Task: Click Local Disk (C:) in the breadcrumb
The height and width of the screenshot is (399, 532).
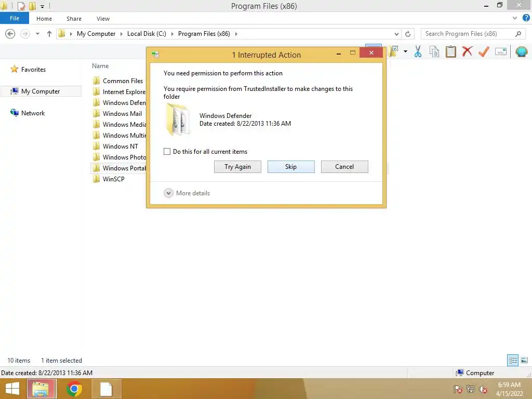Action: (147, 34)
